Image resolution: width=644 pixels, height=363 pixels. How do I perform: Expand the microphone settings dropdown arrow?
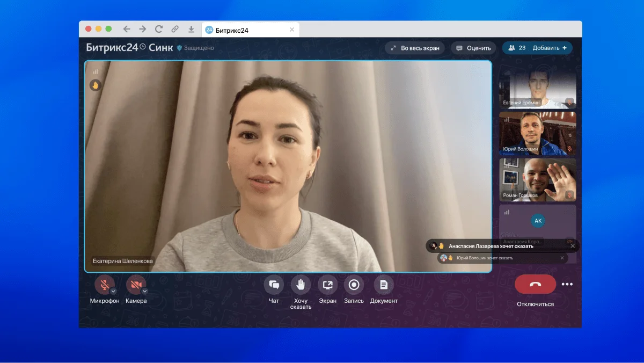tap(113, 291)
